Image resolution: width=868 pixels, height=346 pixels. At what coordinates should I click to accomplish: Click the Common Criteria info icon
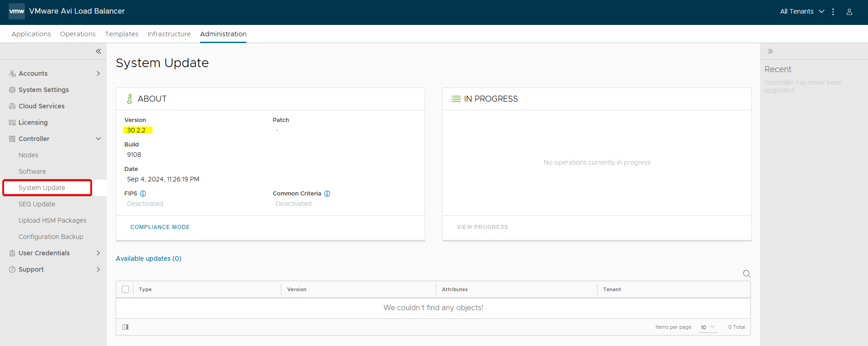(327, 194)
